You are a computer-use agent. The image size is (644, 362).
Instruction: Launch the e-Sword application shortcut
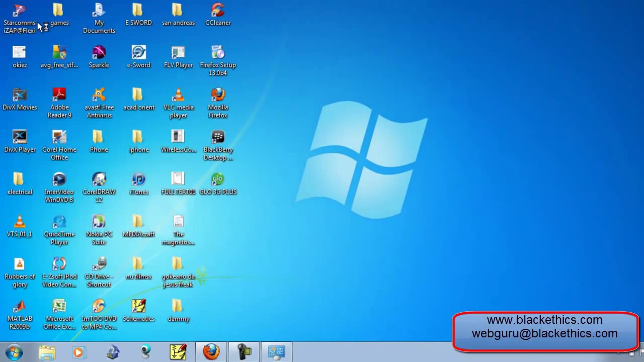click(138, 57)
